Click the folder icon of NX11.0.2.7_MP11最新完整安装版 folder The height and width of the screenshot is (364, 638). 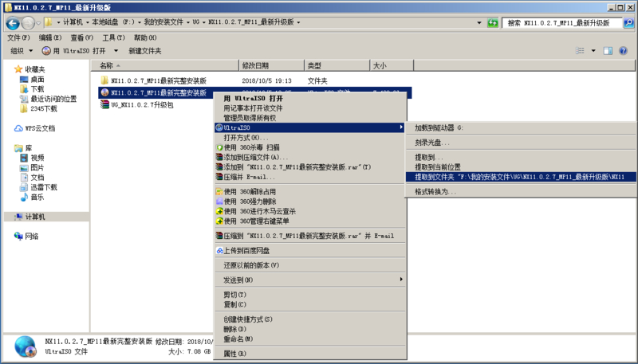[x=104, y=80]
